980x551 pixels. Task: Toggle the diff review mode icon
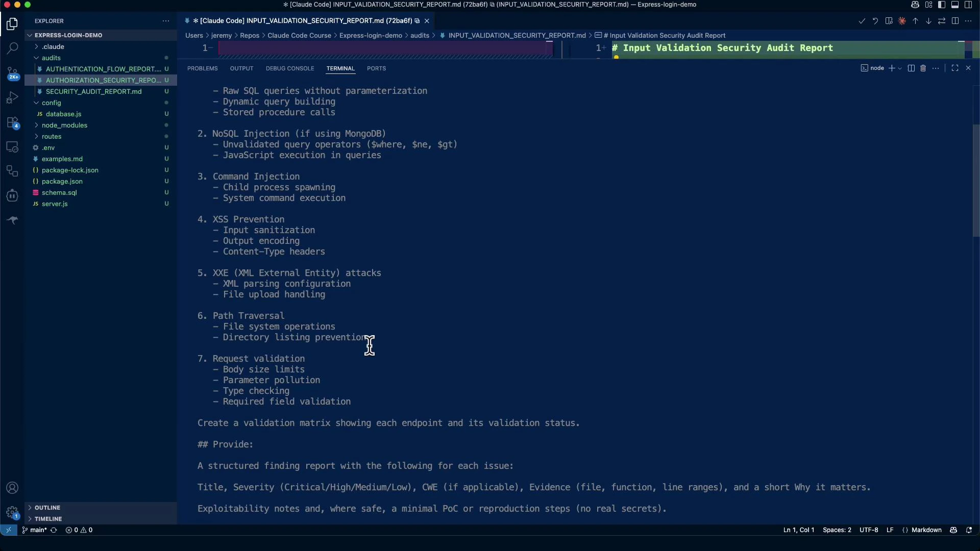(889, 21)
